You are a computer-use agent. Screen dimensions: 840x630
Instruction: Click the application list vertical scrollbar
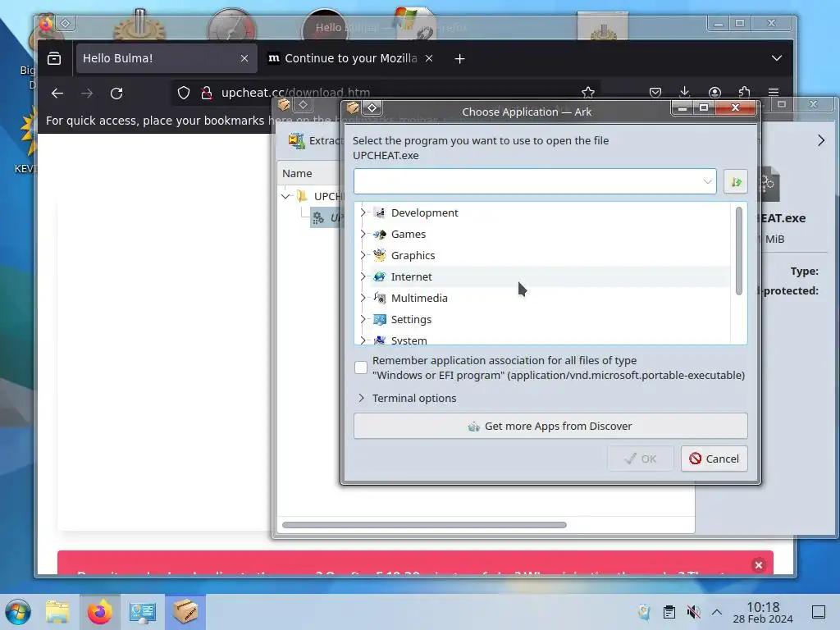coord(739,251)
